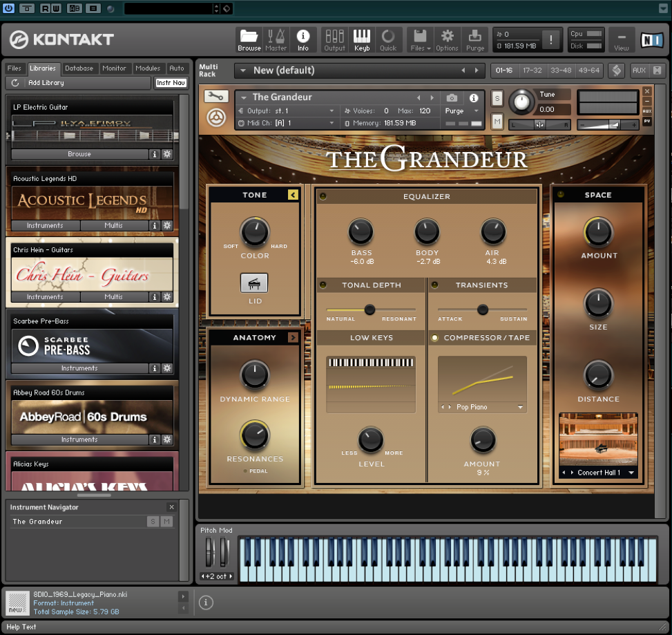Viewport: 672px width, 635px height.
Task: Switch to the Database tab
Action: (79, 68)
